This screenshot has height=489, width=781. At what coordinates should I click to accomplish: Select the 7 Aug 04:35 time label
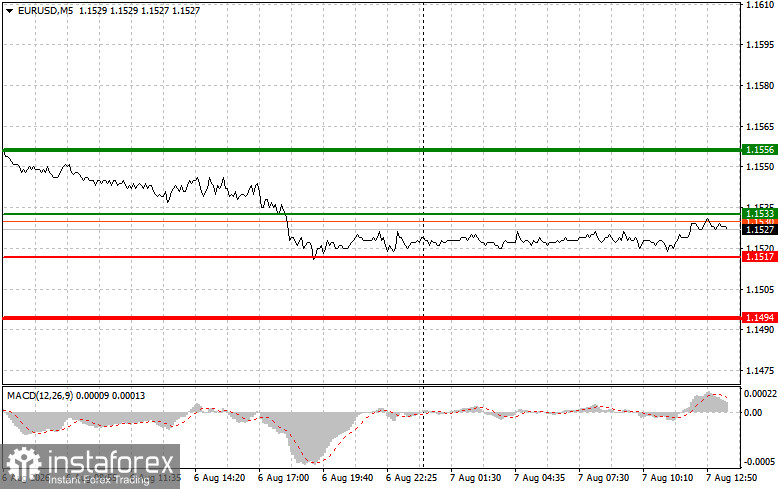[539, 478]
